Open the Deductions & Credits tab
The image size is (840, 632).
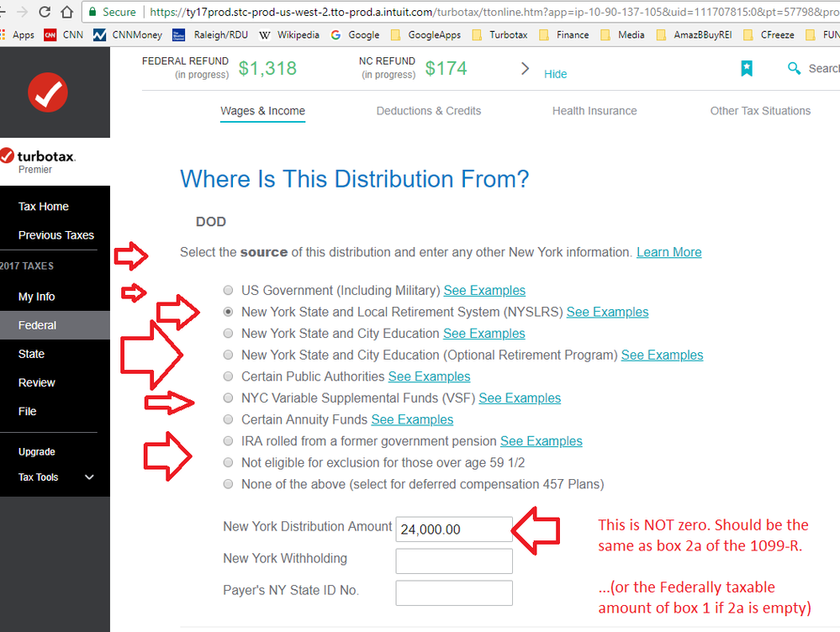429,111
